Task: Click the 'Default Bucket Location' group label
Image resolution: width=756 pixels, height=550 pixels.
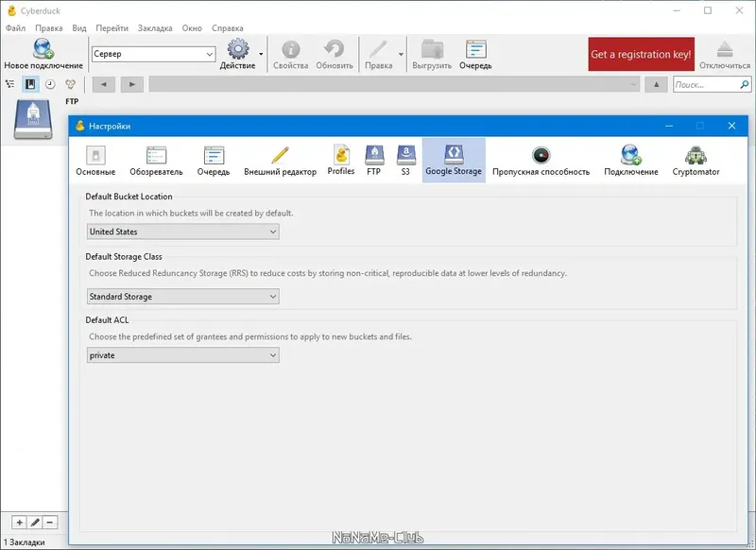Action: pyautogui.click(x=129, y=197)
